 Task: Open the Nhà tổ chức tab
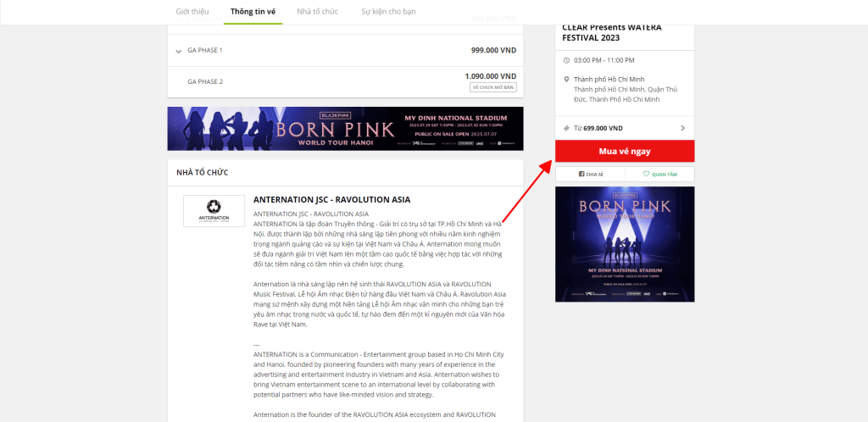pyautogui.click(x=317, y=12)
